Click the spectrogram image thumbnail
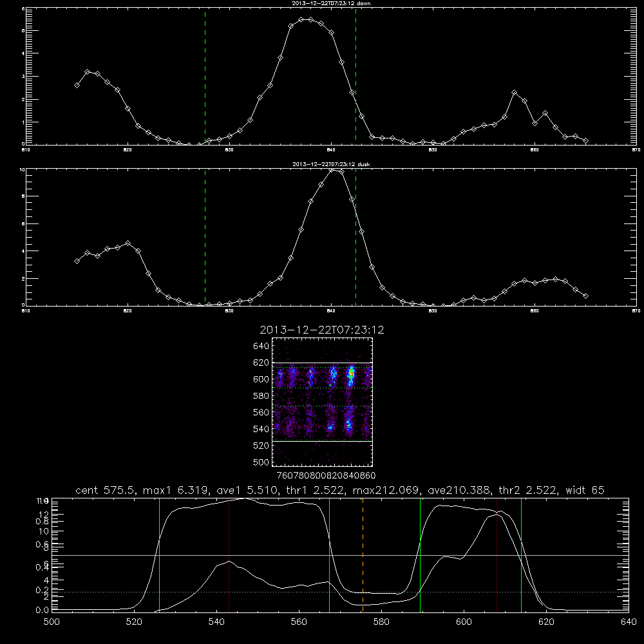Viewport: 644px width, 644px height. 323,402
